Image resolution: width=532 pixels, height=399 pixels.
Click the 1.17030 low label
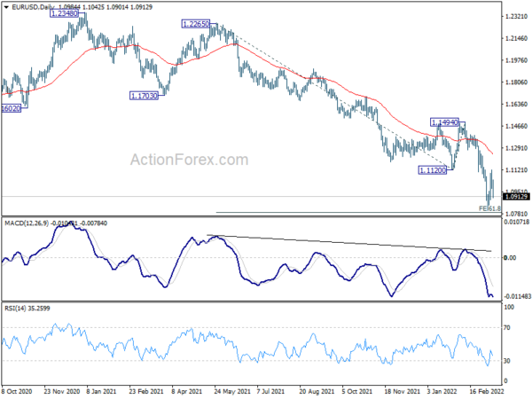point(145,96)
